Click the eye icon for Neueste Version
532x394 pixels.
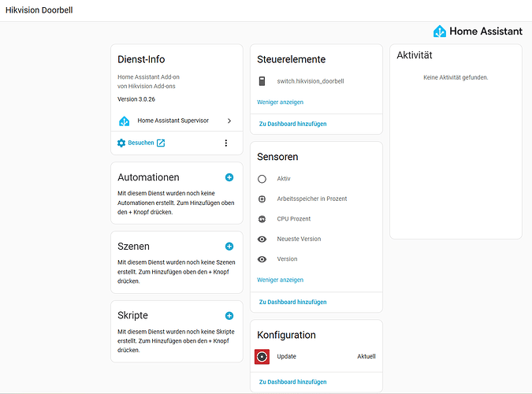coord(262,240)
